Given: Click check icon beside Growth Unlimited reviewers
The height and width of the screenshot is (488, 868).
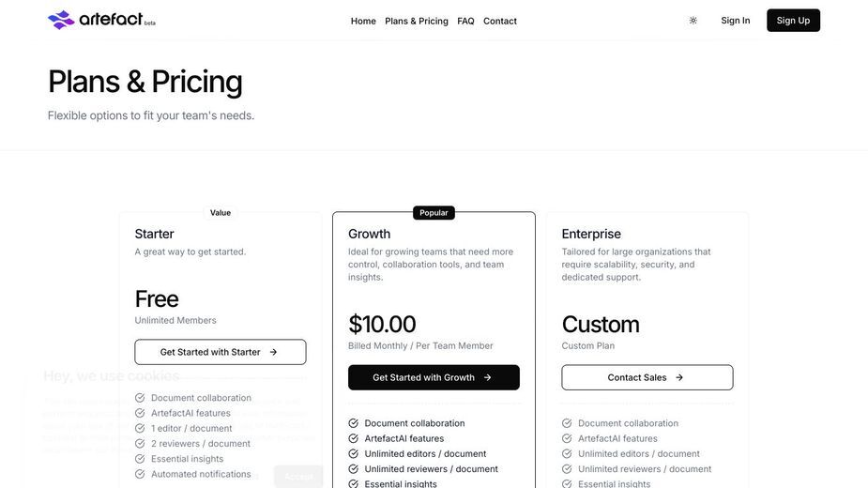Looking at the screenshot, I should [x=353, y=469].
